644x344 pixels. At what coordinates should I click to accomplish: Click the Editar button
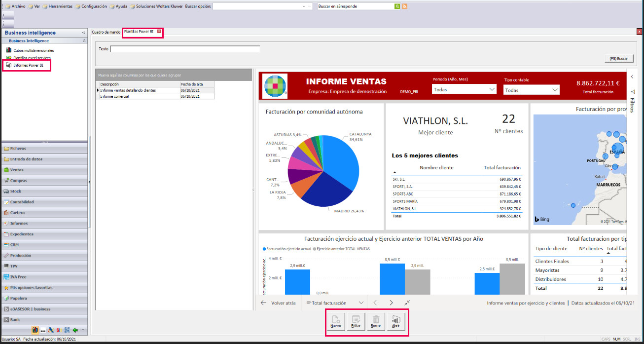click(356, 322)
